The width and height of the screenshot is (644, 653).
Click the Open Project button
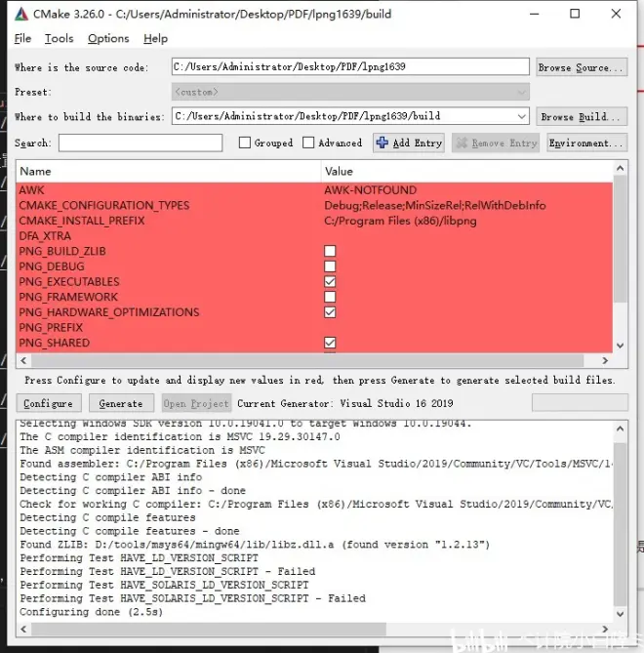coord(196,403)
